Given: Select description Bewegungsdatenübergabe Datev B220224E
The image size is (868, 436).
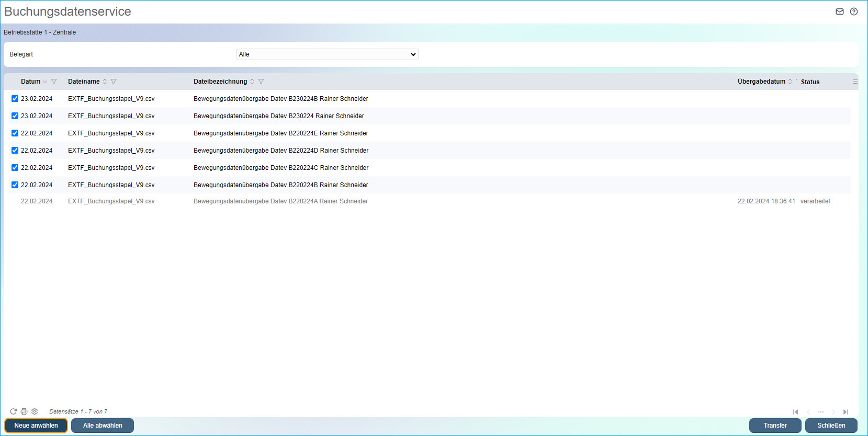Looking at the screenshot, I should [x=281, y=133].
